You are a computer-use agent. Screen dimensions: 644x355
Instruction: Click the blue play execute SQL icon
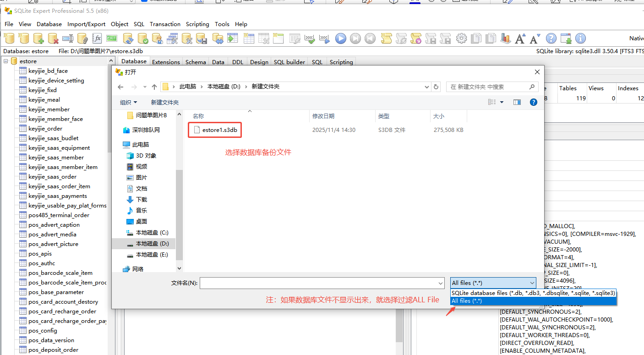click(x=340, y=38)
